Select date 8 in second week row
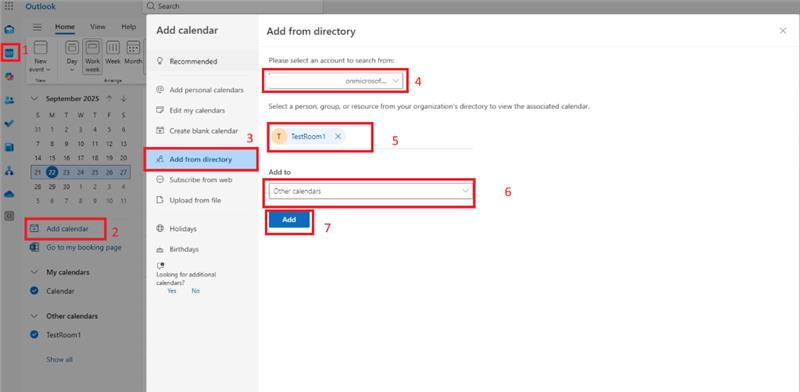The height and width of the screenshot is (392, 800). (52, 144)
